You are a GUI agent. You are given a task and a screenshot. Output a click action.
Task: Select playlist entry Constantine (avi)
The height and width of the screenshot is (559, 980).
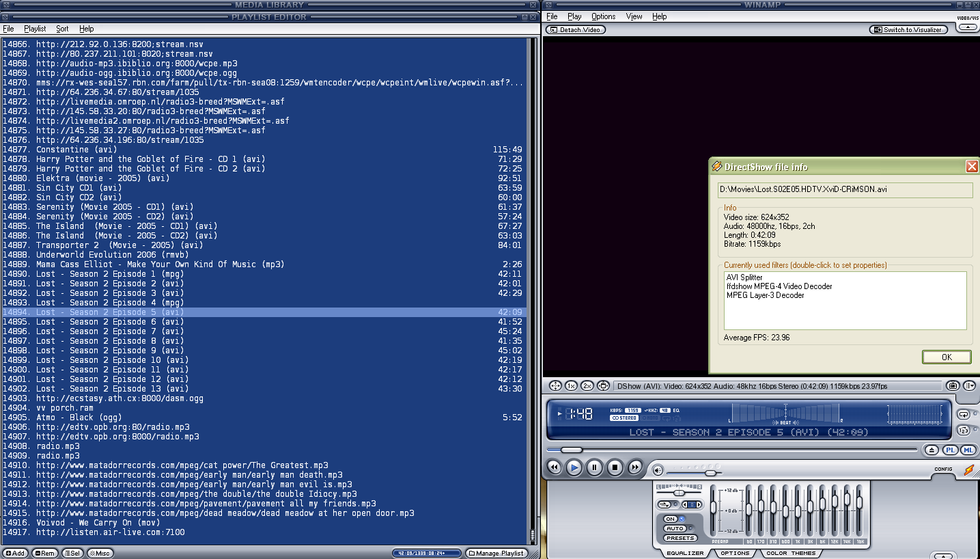[x=264, y=149]
